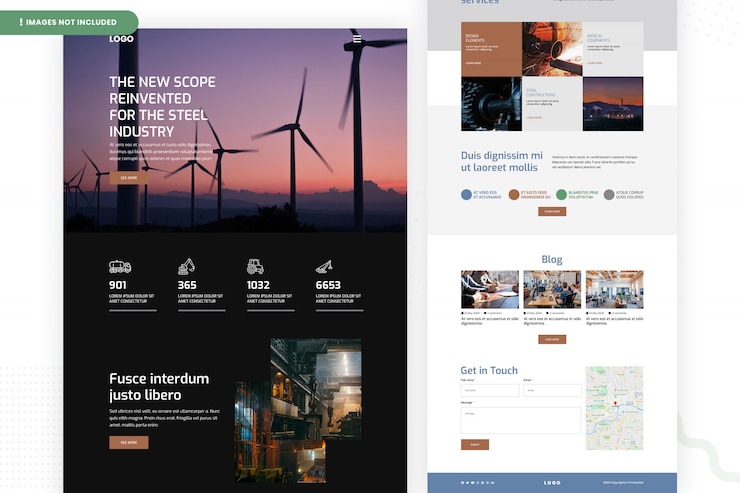
Task: Click Learn More in Medical Equipments tile
Action: tap(595, 63)
